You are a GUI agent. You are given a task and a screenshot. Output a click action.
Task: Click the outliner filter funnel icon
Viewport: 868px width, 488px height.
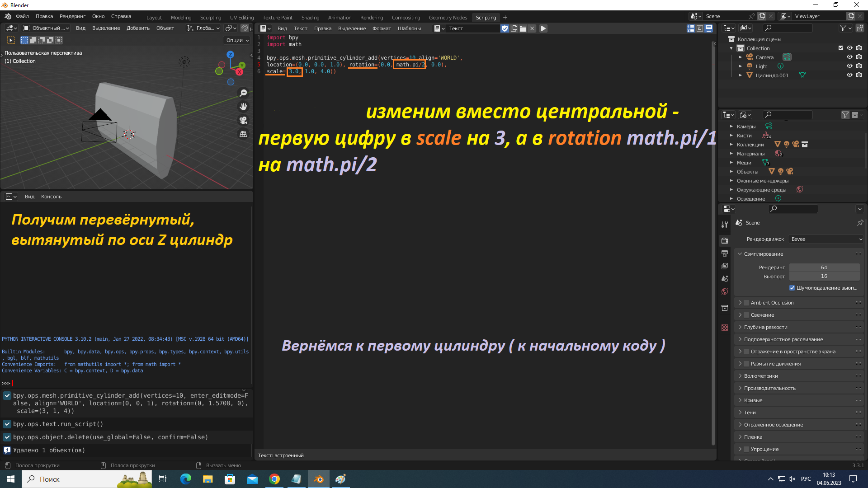point(843,28)
